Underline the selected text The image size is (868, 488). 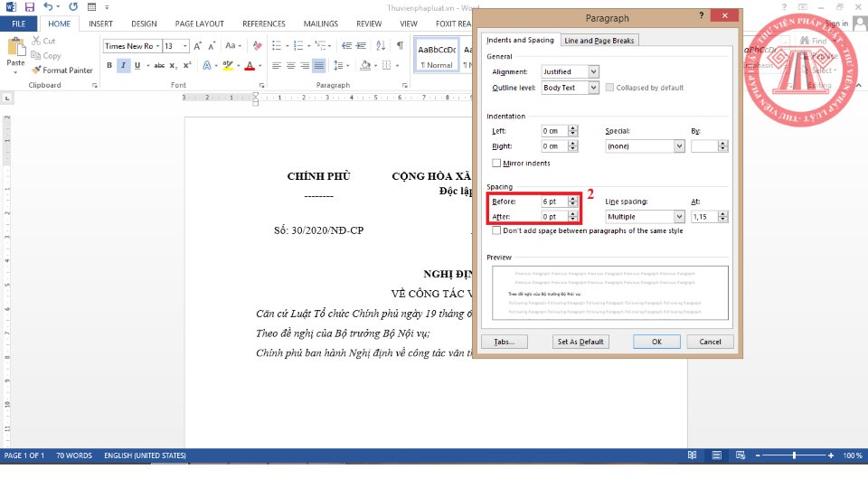point(137,65)
